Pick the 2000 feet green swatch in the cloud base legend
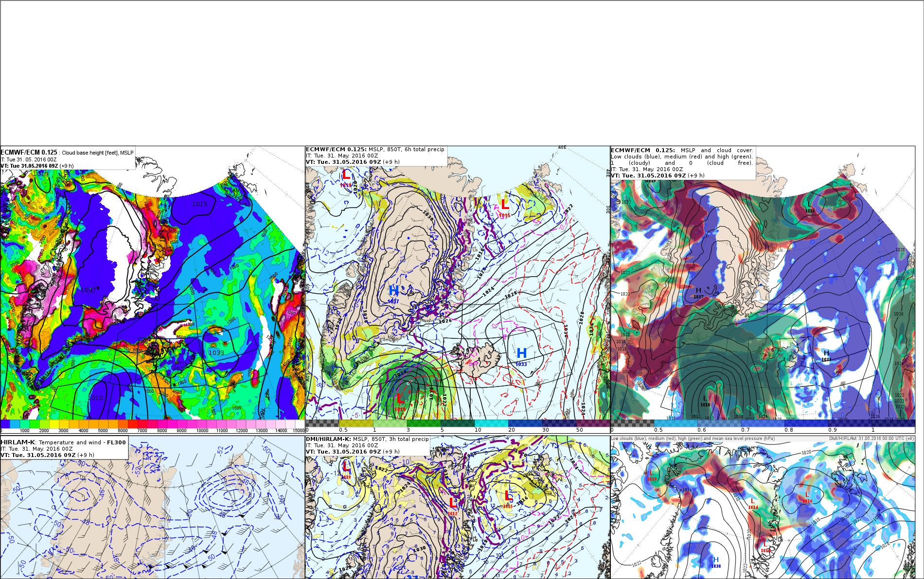 click(44, 424)
